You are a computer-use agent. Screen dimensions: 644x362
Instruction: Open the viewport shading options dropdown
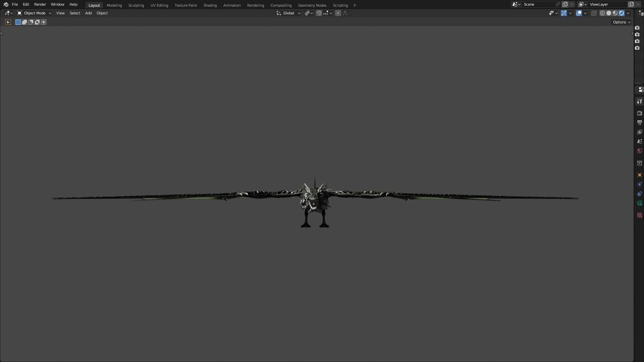pos(628,13)
